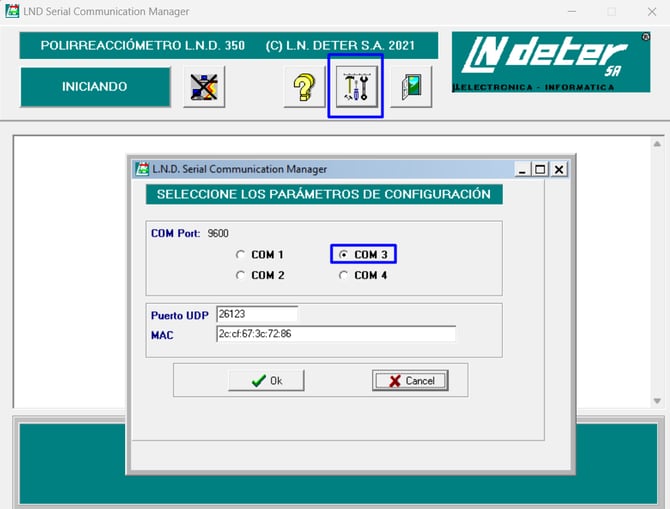
Task: Choose COM 2 as the port
Action: pyautogui.click(x=240, y=275)
